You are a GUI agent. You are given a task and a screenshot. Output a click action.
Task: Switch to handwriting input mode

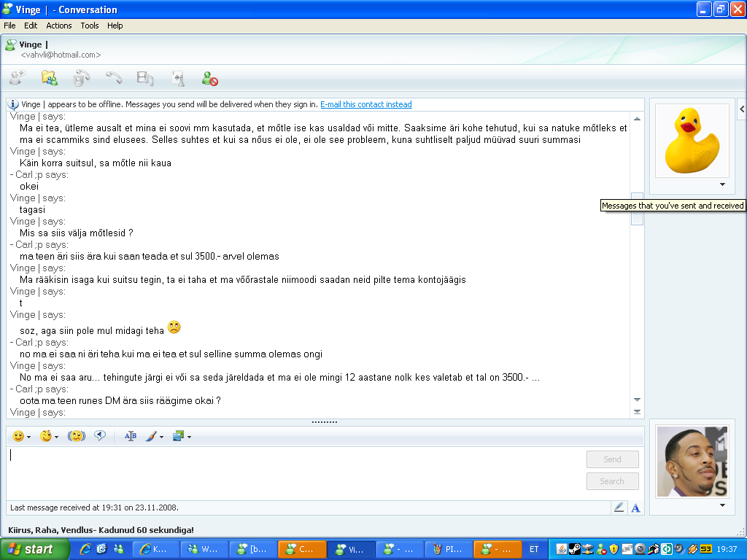click(619, 507)
